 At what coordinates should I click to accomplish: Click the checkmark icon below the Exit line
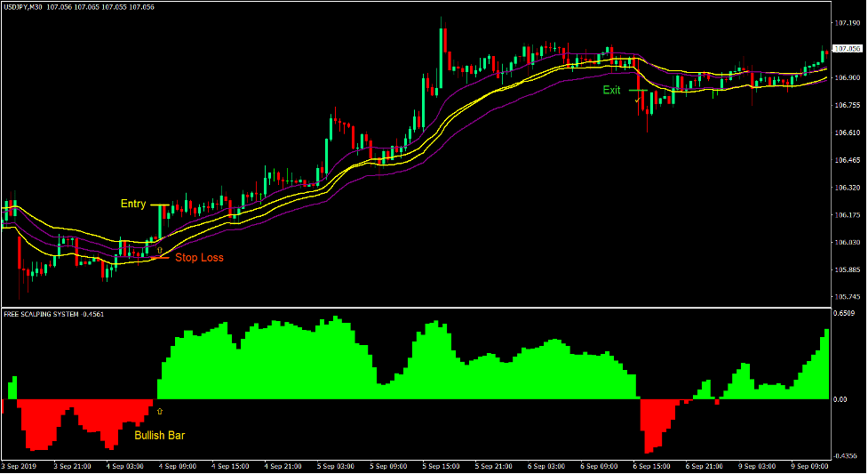tap(637, 101)
